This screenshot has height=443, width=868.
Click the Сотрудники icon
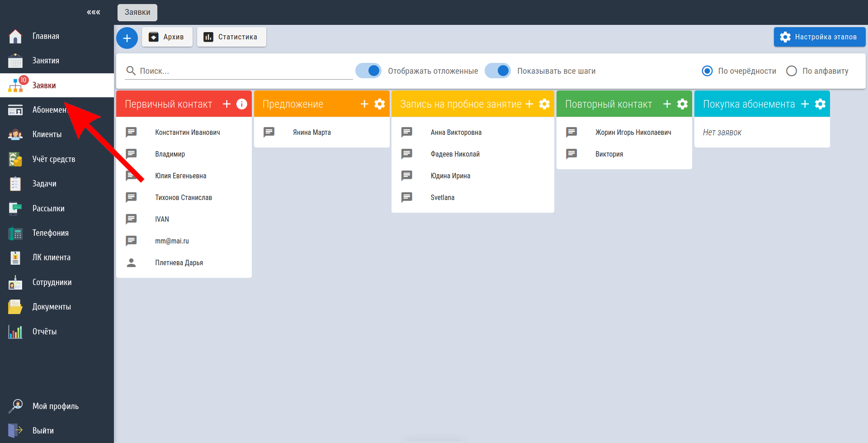pyautogui.click(x=15, y=283)
